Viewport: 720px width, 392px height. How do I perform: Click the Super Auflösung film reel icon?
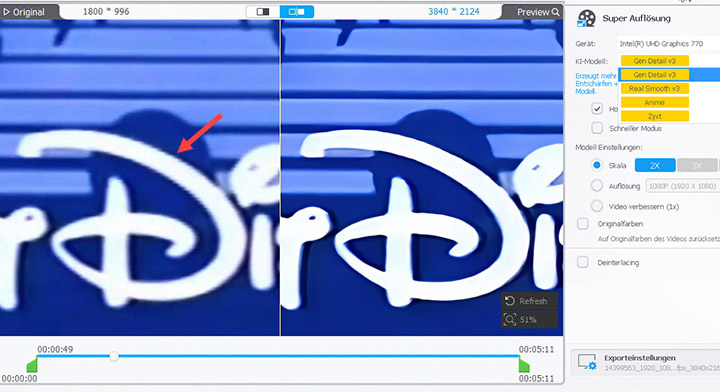(586, 18)
